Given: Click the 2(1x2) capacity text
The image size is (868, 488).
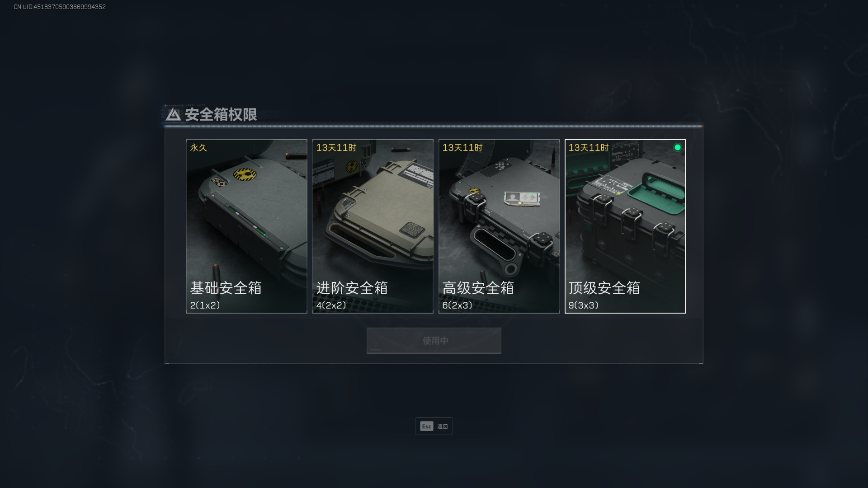Looking at the screenshot, I should tap(205, 305).
